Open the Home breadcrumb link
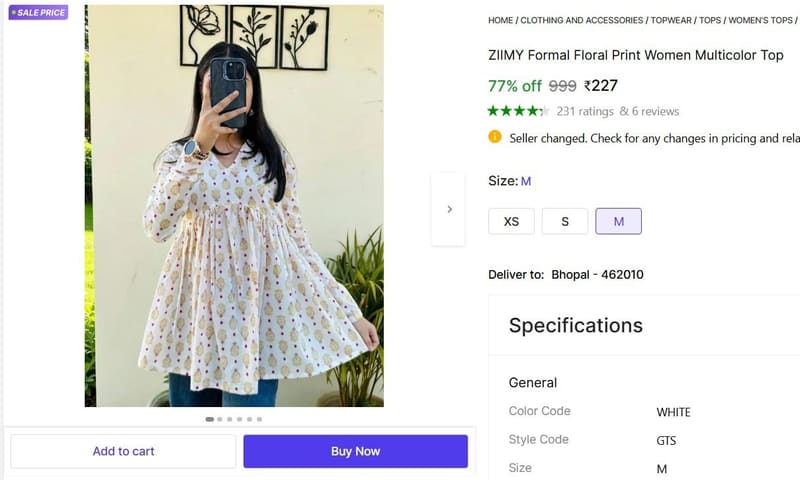 501,20
